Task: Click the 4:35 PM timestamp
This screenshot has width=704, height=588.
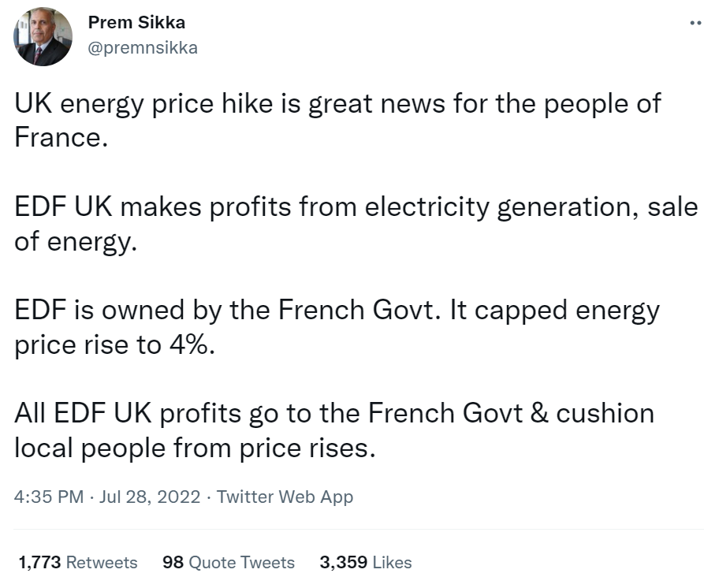Action: coord(49,497)
